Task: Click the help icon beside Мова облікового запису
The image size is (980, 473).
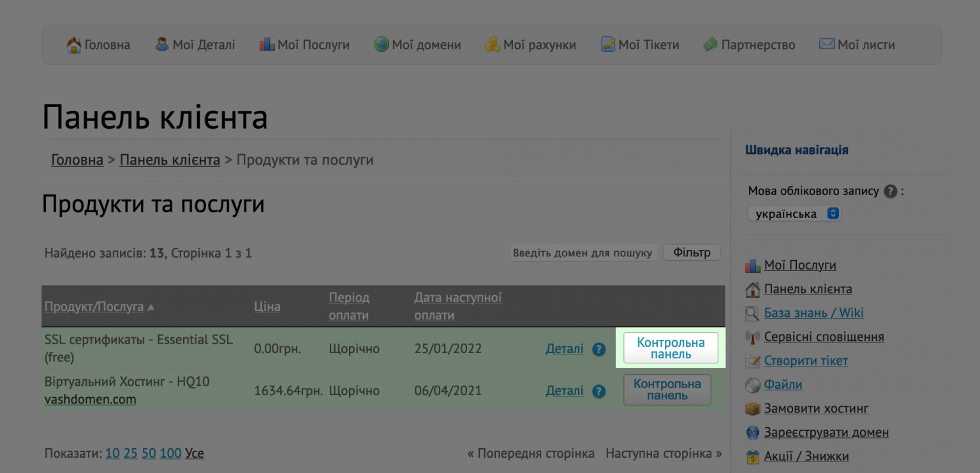Action: click(890, 191)
